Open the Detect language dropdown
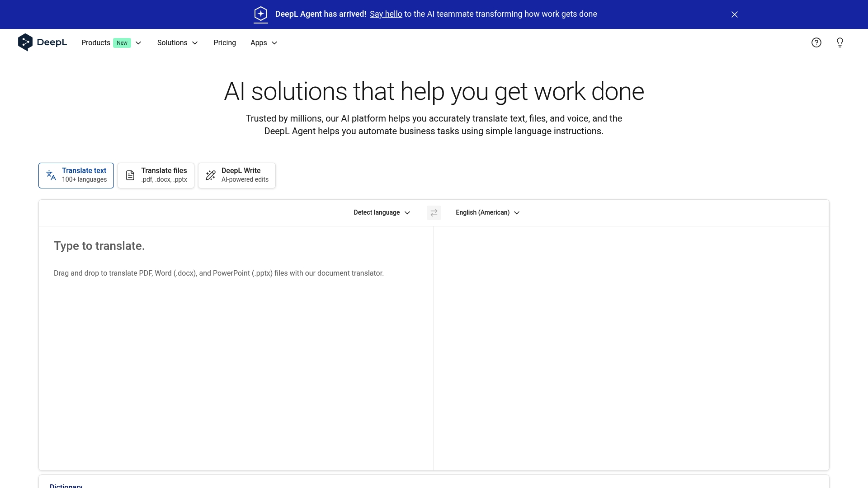868x488 pixels. coord(381,212)
